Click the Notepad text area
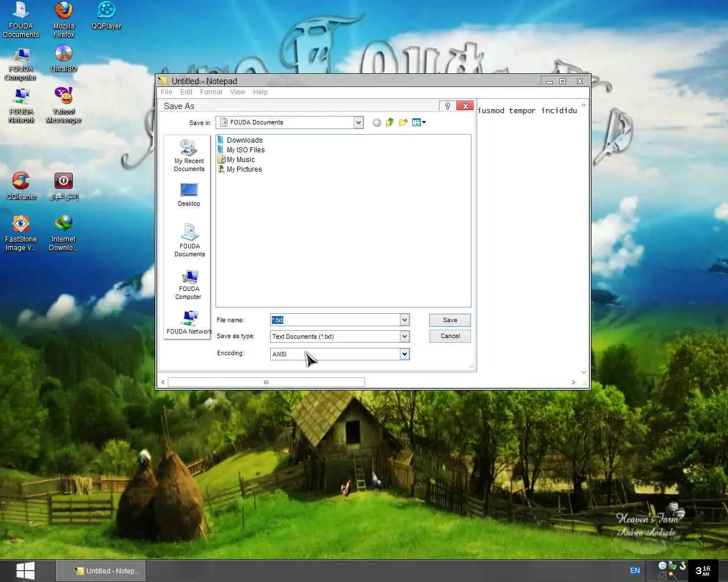 (x=527, y=239)
